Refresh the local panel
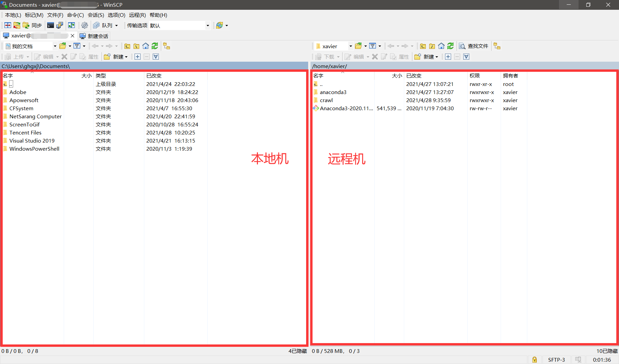619x364 pixels. (x=155, y=46)
